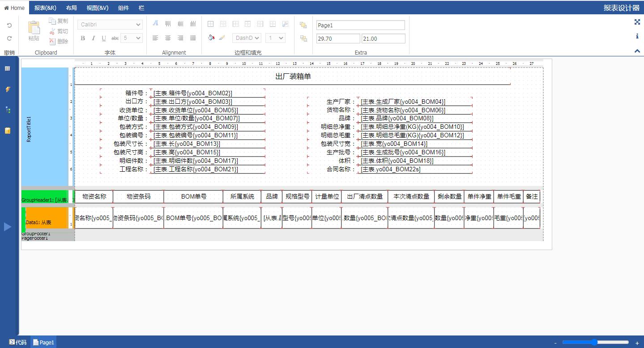Open the DashD border style dropdown
Image resolution: width=644 pixels, height=348 pixels.
point(247,38)
